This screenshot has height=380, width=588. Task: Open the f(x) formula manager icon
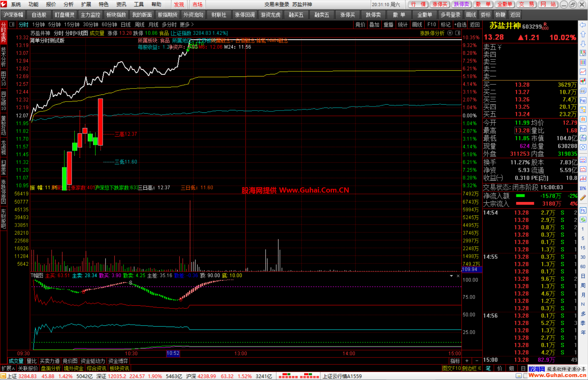pos(583,138)
